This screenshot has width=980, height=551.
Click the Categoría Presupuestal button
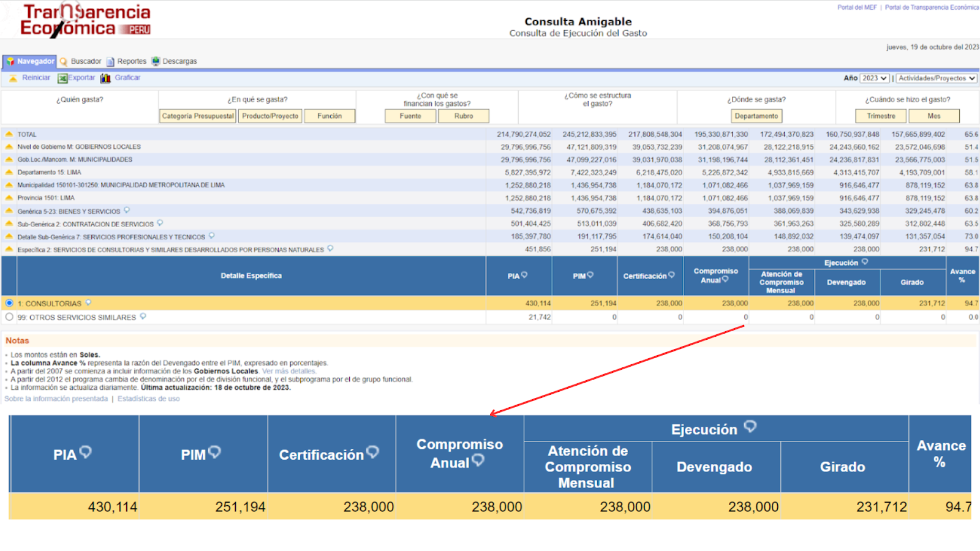pyautogui.click(x=198, y=116)
